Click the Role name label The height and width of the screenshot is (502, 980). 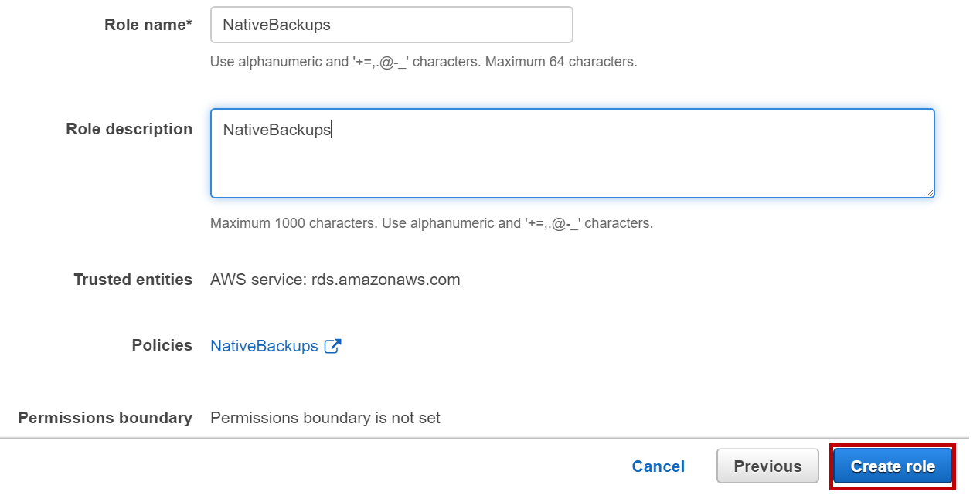coord(145,25)
